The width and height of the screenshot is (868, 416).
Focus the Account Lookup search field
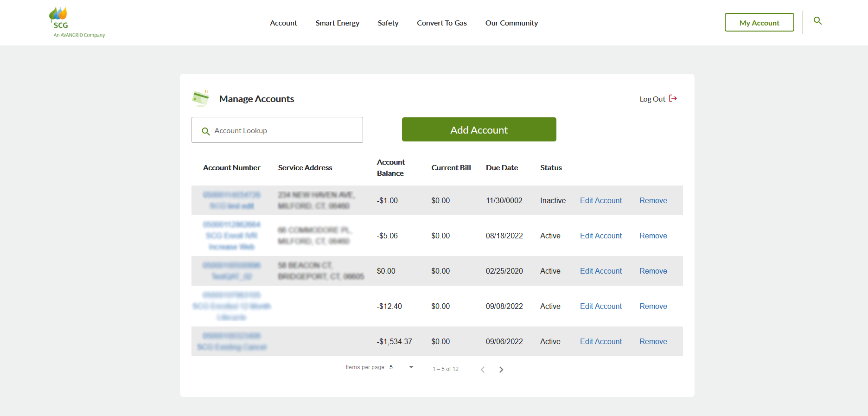point(283,130)
